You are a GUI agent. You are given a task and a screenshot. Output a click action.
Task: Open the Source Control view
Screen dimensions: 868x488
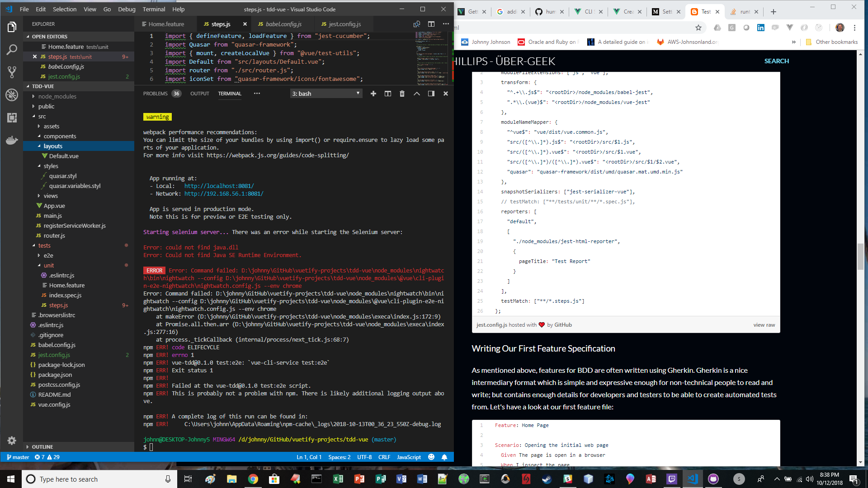pos(12,72)
